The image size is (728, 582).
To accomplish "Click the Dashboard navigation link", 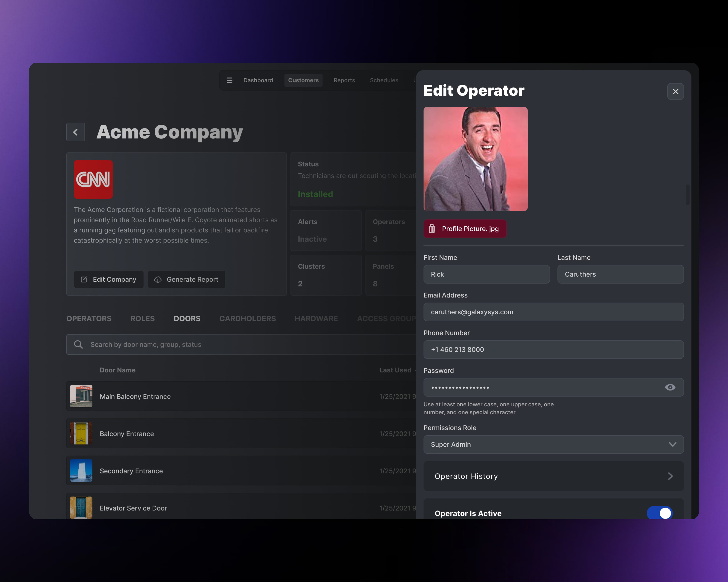I will [x=258, y=80].
